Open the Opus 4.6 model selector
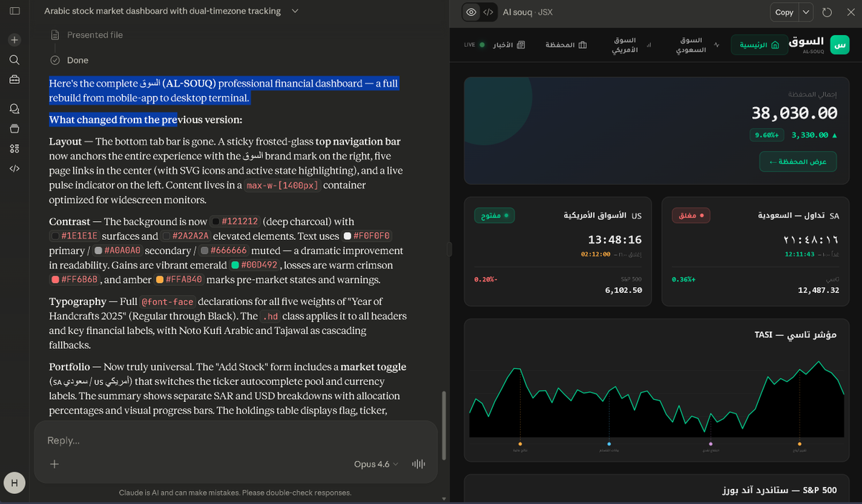This screenshot has width=862, height=504. coord(376,464)
